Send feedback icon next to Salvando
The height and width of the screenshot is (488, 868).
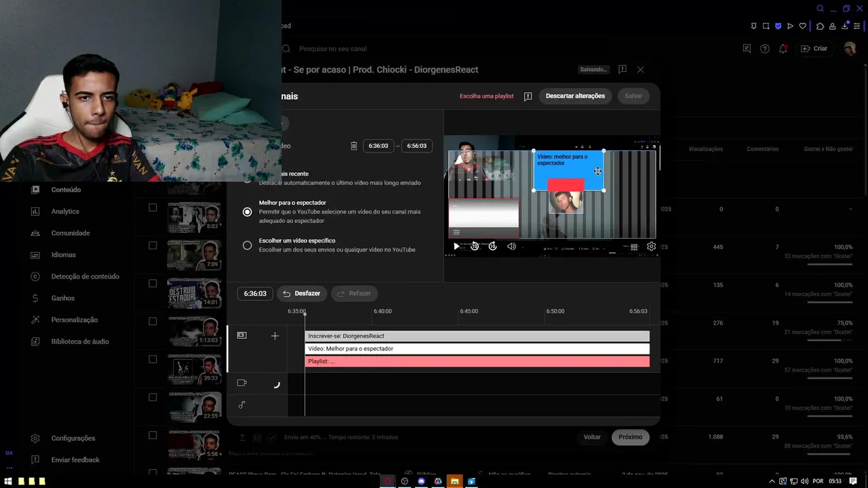(622, 69)
